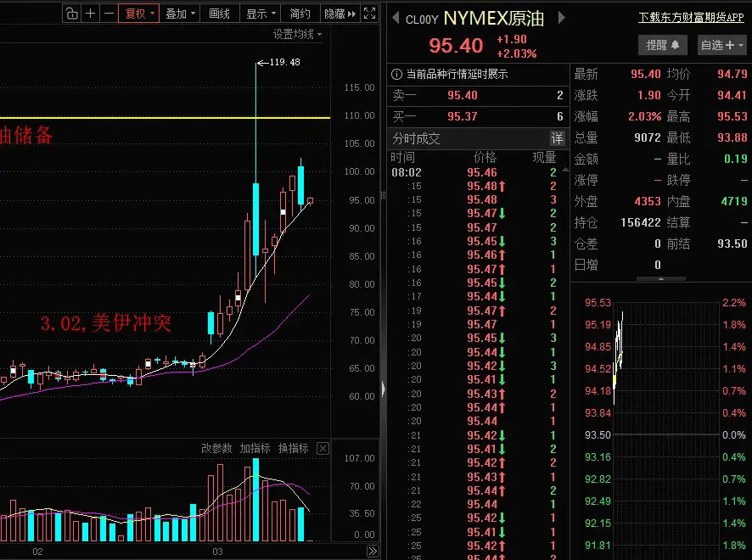Close the indicator sub-panel with X icon
Image resolution: width=752 pixels, height=560 pixels.
[x=323, y=449]
